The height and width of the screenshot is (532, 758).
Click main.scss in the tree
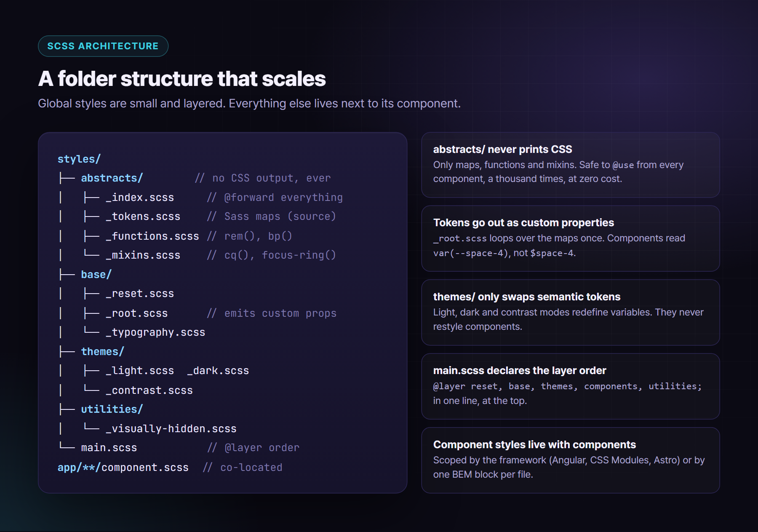[x=109, y=448]
